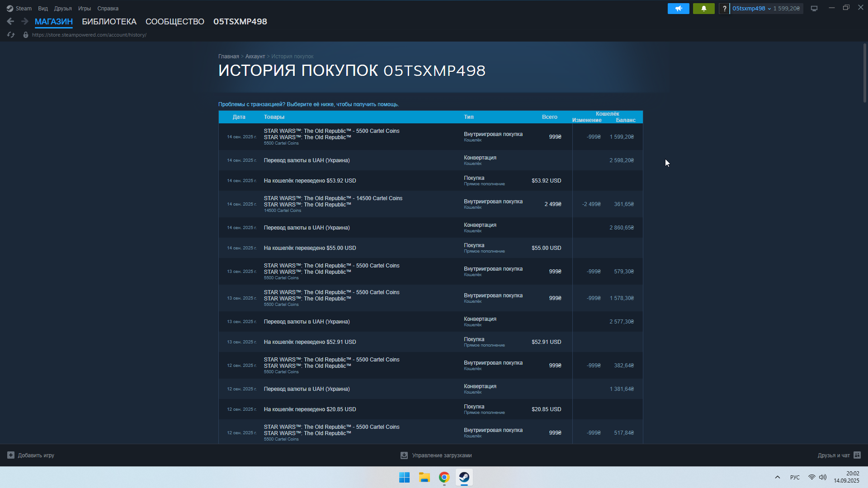This screenshot has width=868, height=488.
Task: Click the Тип column header
Action: 469,117
